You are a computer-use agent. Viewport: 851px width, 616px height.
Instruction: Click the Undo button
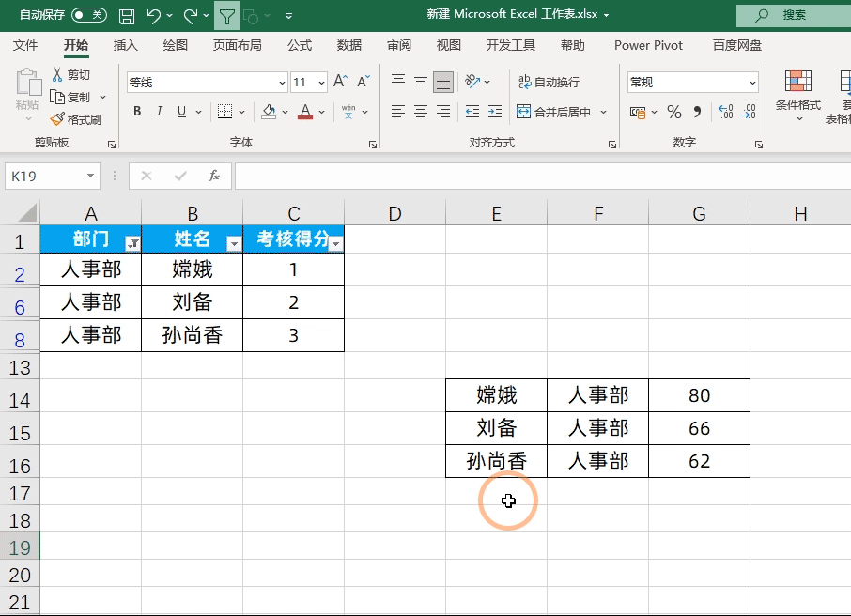(x=153, y=16)
